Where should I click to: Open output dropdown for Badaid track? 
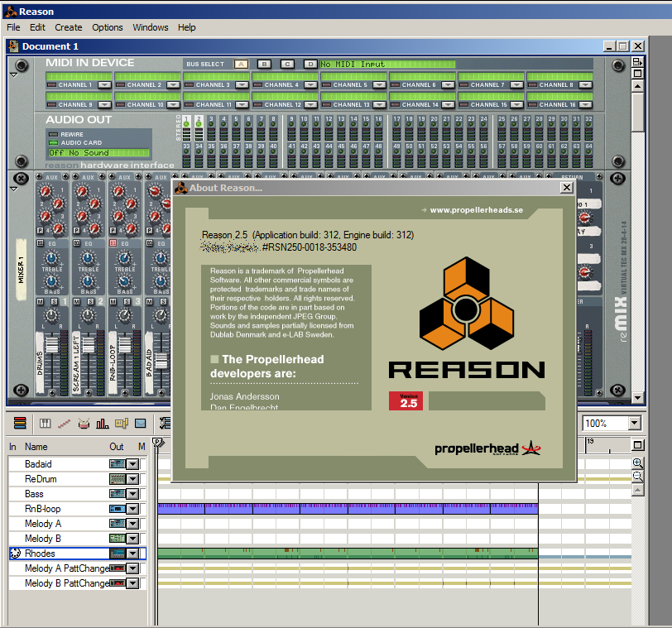(x=132, y=464)
